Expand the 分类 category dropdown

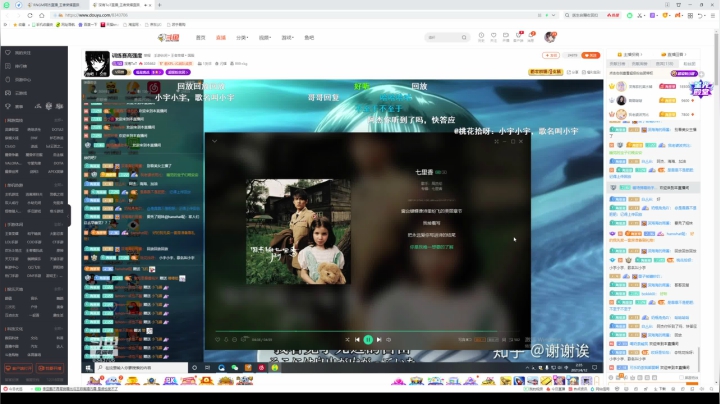[242, 38]
